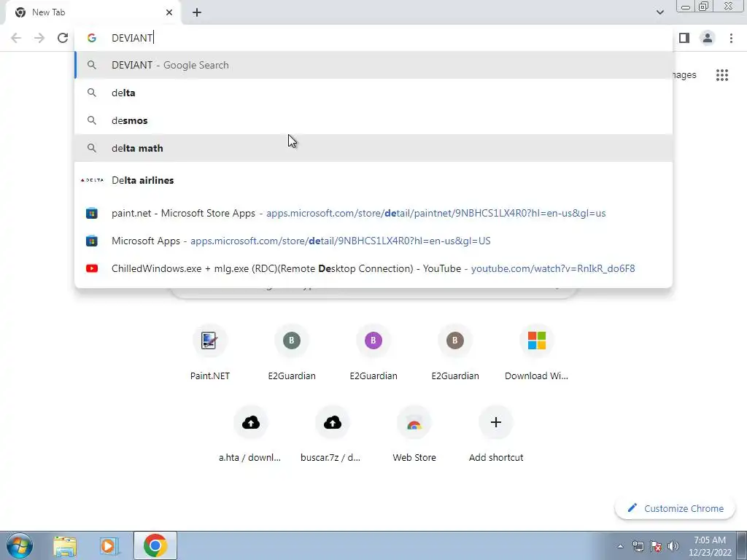
Task: Click the back navigation arrow
Action: click(x=16, y=38)
